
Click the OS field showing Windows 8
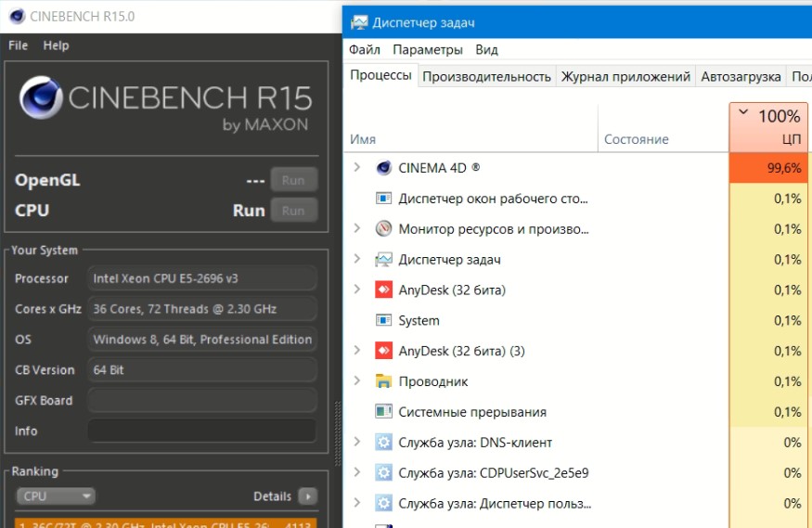pyautogui.click(x=202, y=340)
